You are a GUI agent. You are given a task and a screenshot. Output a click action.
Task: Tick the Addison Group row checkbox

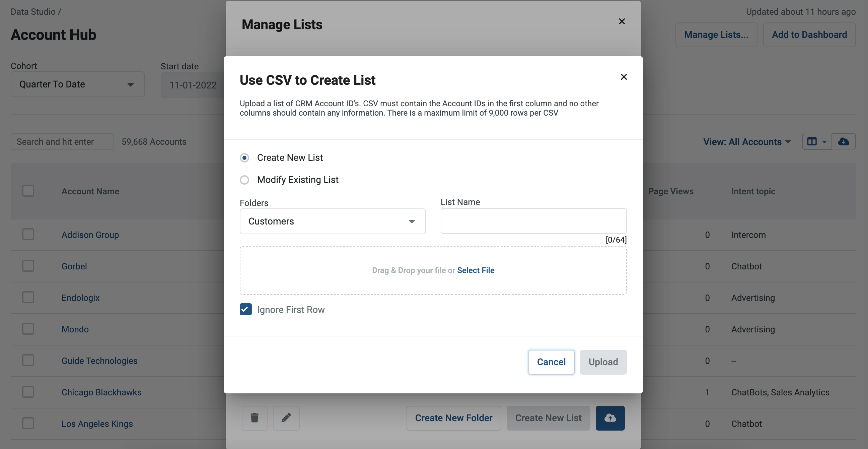click(28, 234)
